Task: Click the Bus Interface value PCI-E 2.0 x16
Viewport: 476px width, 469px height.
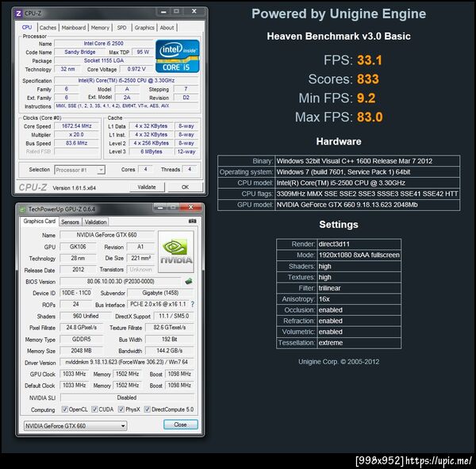Action: click(158, 304)
